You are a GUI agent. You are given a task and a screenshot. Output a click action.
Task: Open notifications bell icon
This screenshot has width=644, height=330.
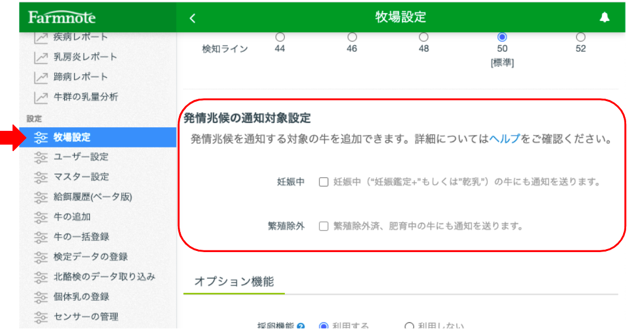[x=605, y=17]
